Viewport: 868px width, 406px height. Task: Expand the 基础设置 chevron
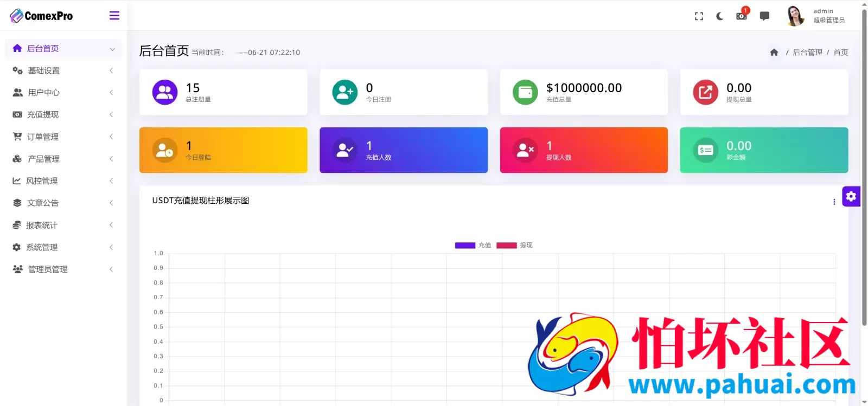click(x=111, y=70)
